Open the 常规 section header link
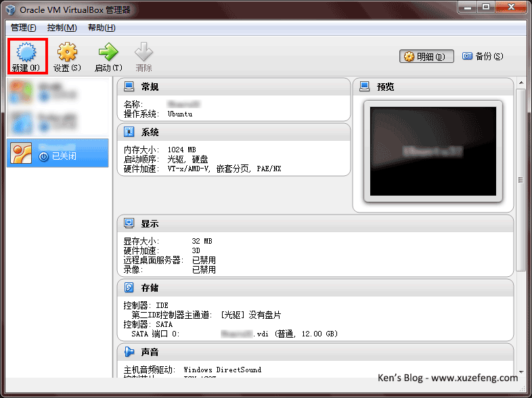This screenshot has height=398, width=532. coord(150,87)
